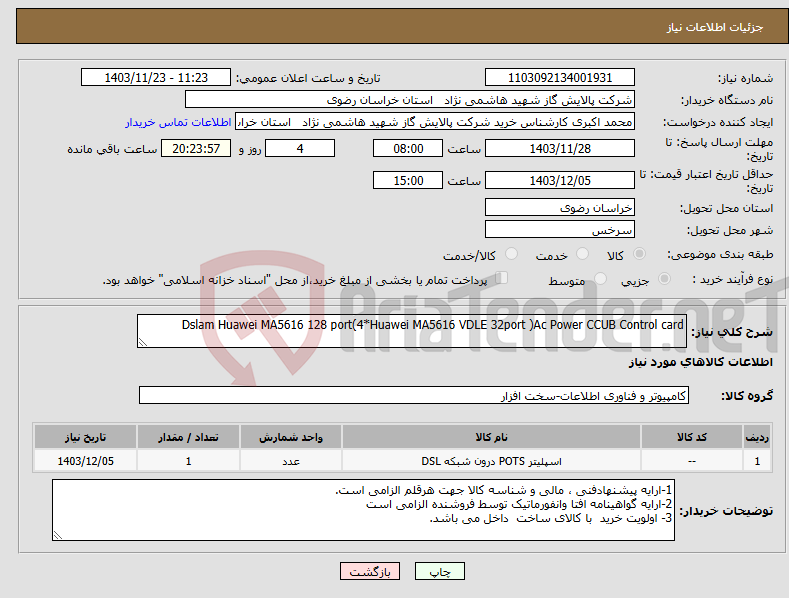This screenshot has height=598, width=789.
Task: Click the واحد شمارش column header
Action: pyautogui.click(x=291, y=437)
